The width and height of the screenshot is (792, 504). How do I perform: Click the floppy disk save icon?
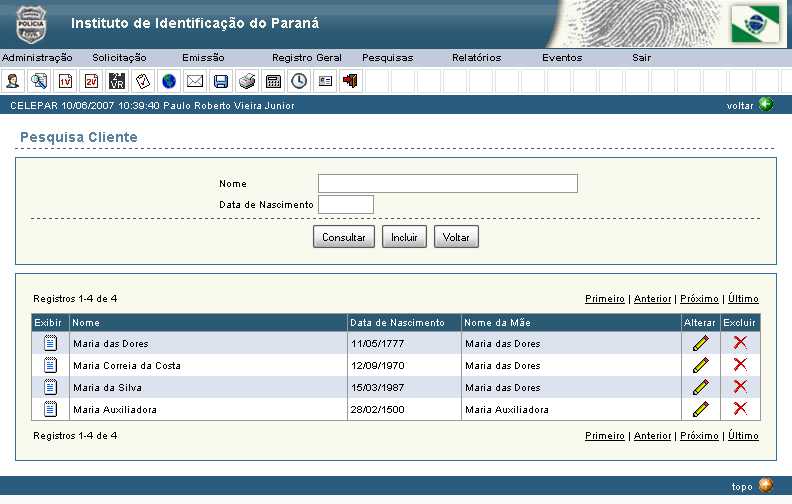[221, 81]
